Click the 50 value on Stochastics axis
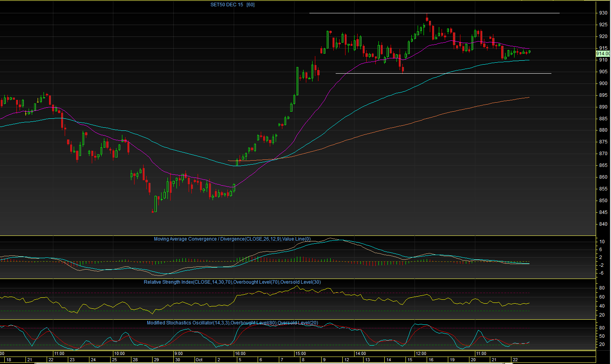This screenshot has width=611, height=364. pos(602,336)
